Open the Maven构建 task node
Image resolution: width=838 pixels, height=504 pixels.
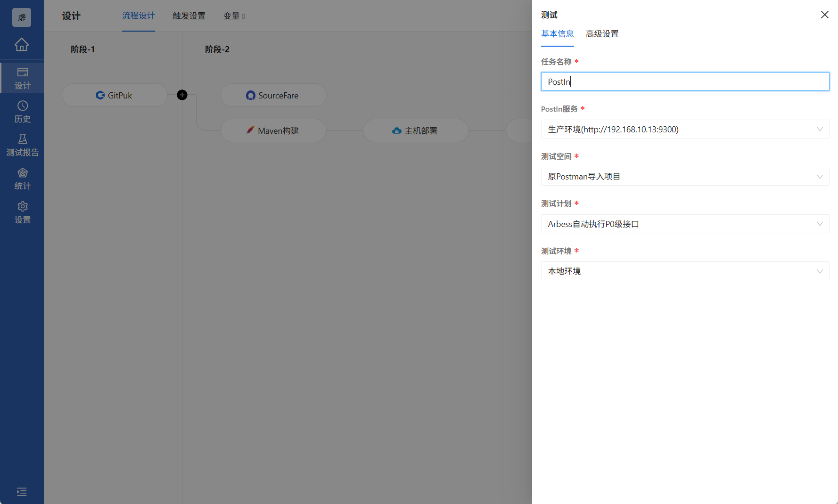pos(273,130)
